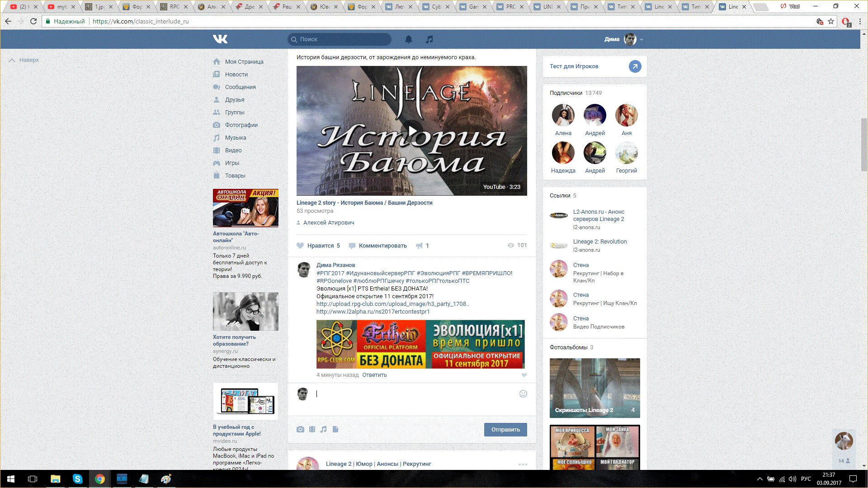This screenshot has width=868, height=488.
Task: Click the Группы people icon
Action: click(217, 112)
